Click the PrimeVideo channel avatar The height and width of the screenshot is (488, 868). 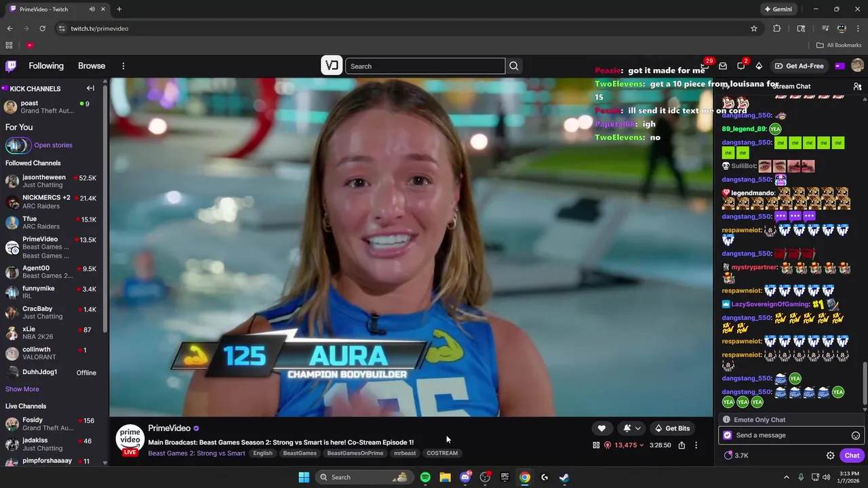[x=130, y=437]
